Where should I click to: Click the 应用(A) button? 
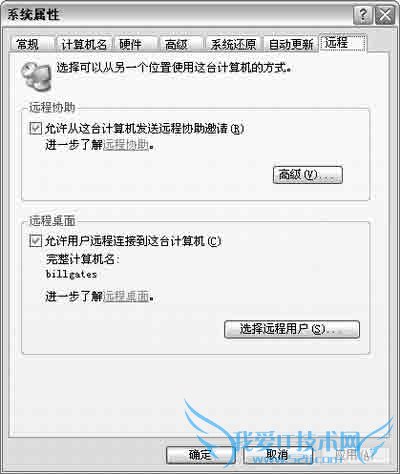tap(355, 455)
